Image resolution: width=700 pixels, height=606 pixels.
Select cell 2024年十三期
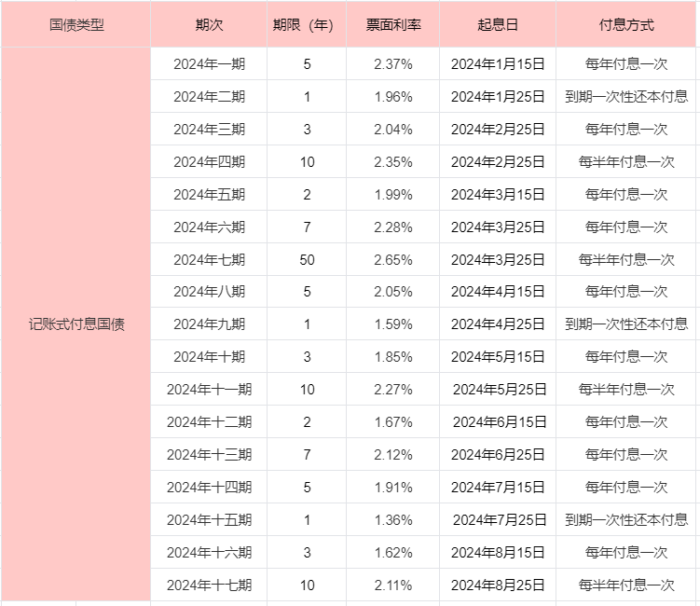point(209,454)
